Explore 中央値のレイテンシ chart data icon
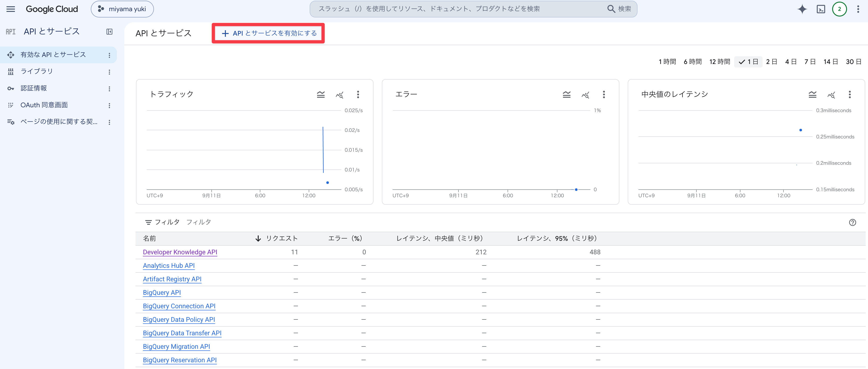Viewport: 868px width, 369px height. pyautogui.click(x=831, y=95)
